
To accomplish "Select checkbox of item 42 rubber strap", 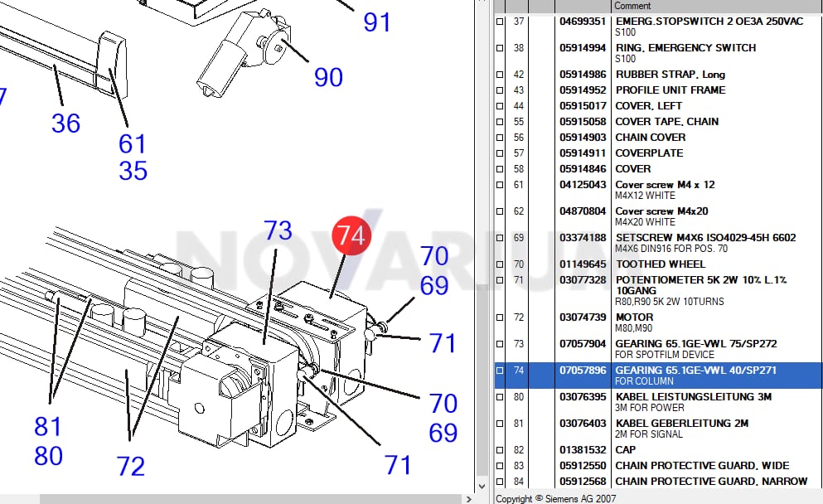I will pyautogui.click(x=500, y=75).
